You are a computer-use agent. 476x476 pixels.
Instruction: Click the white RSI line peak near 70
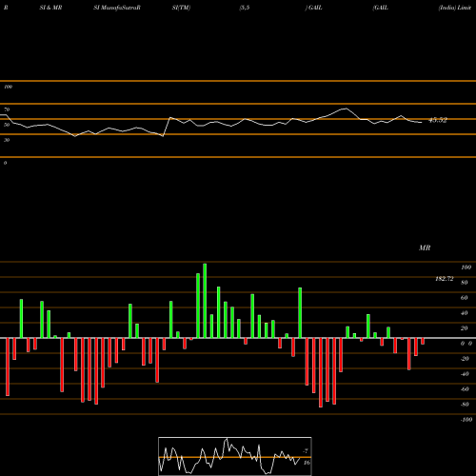click(x=346, y=109)
